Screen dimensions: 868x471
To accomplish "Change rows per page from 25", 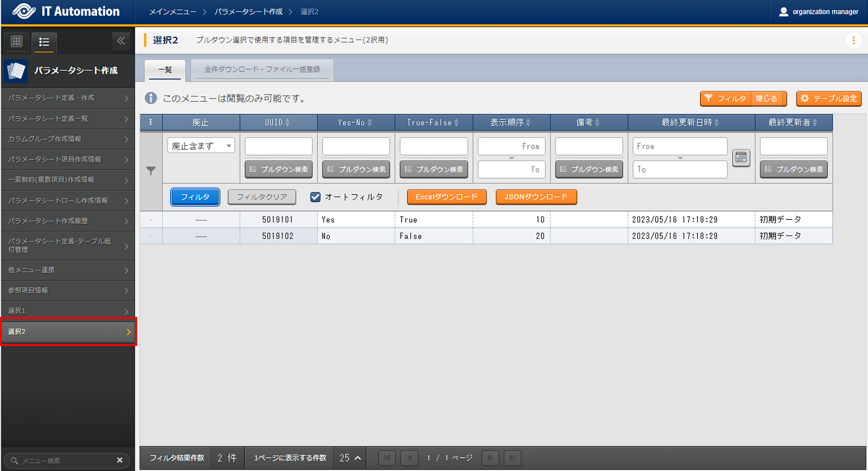I will point(351,458).
